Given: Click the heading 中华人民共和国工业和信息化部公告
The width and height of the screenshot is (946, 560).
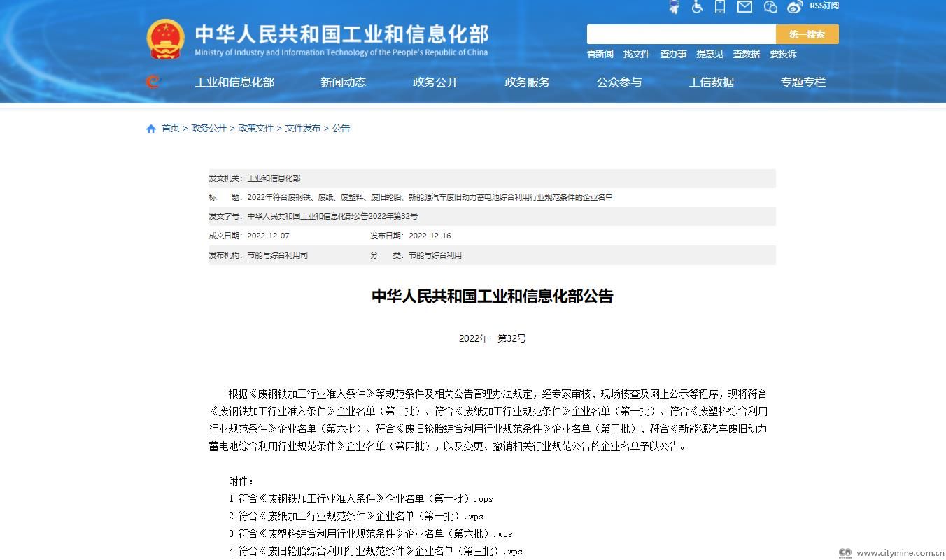Looking at the screenshot, I should pyautogui.click(x=493, y=296).
